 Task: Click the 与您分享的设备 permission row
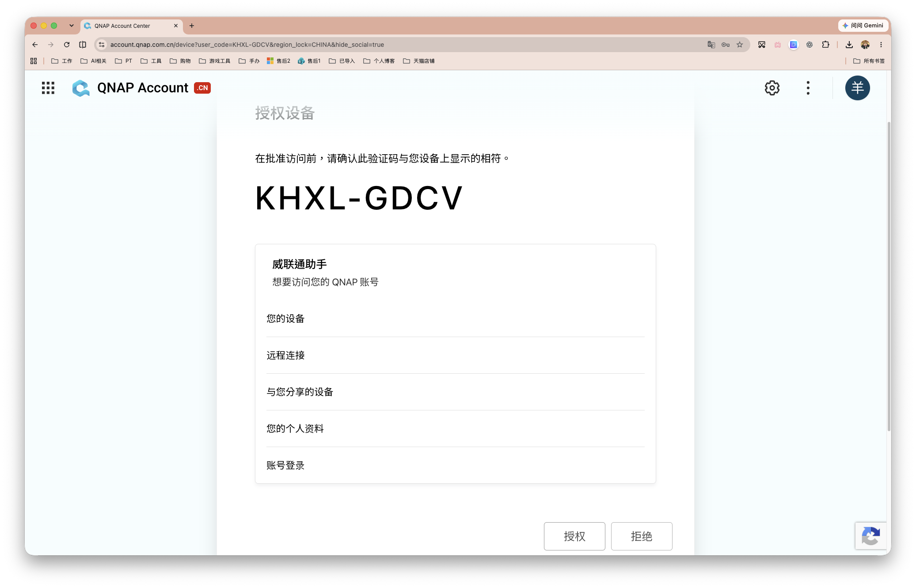point(455,392)
